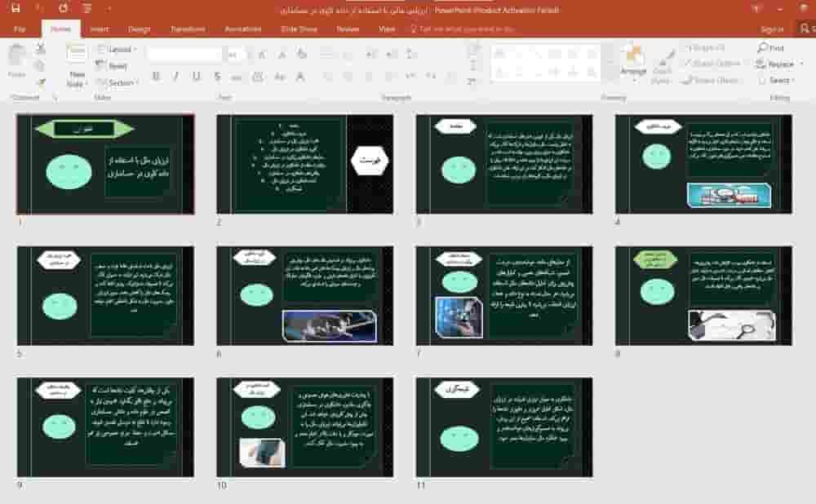This screenshot has width=816, height=504.
Task: Open the Layout dropdown
Action: [x=116, y=49]
